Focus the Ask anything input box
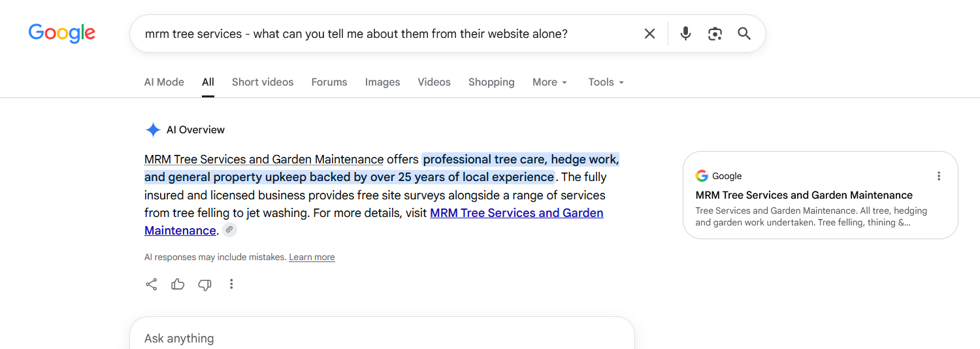This screenshot has width=980, height=349. pyautogui.click(x=382, y=337)
